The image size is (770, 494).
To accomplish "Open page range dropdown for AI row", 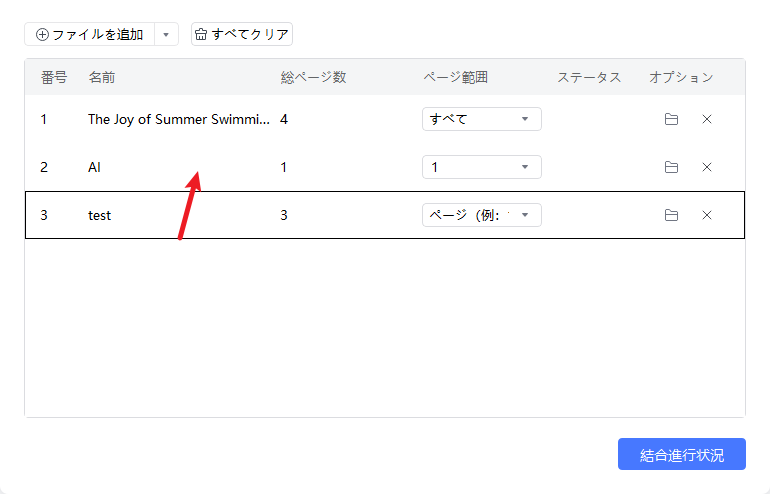I will [482, 167].
